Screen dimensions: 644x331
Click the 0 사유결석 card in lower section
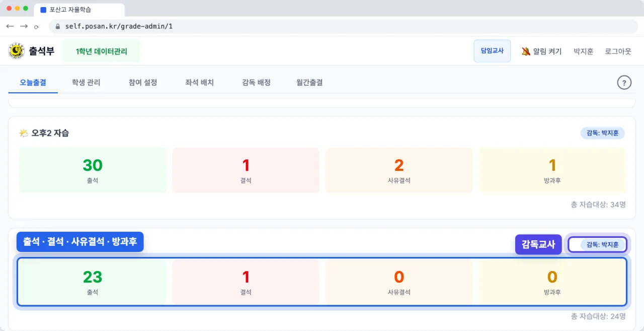click(x=399, y=282)
